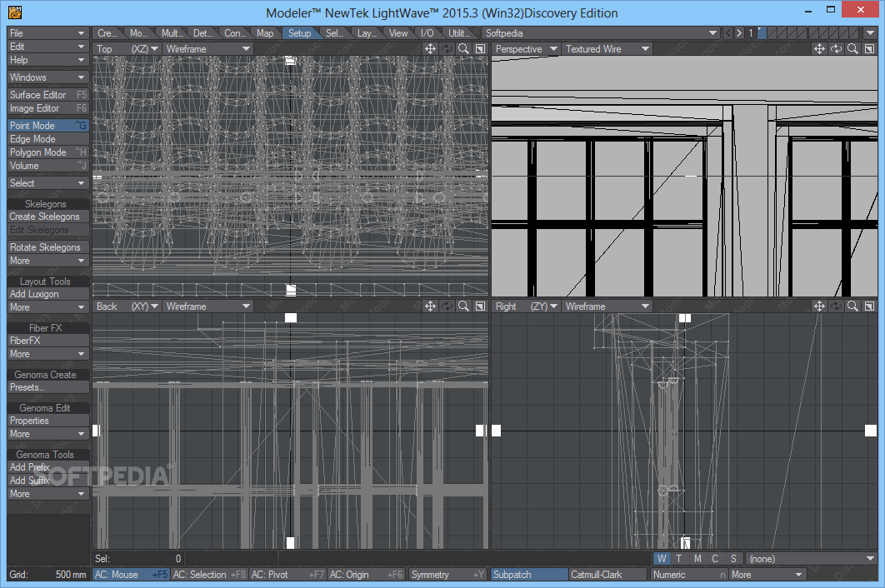Open the Textured Wire render style dropdown

[607, 49]
